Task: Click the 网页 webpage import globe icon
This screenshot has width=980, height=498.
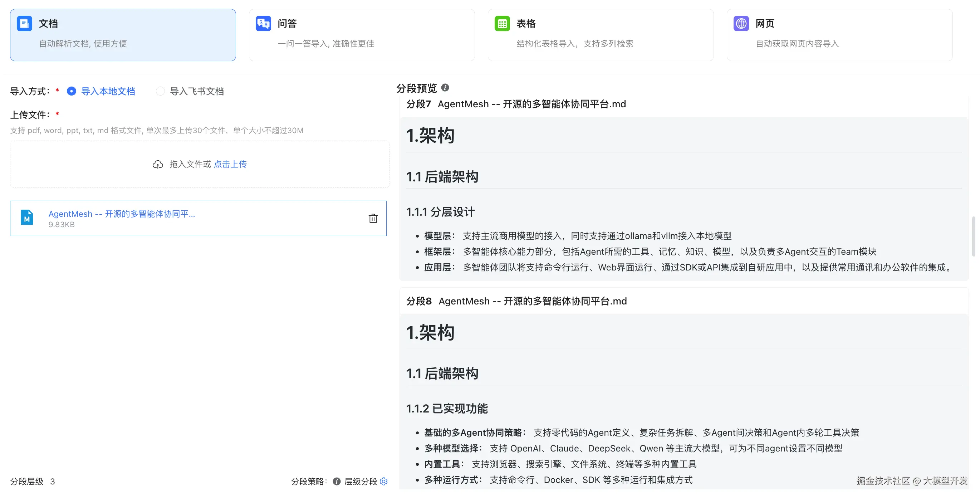Action: pyautogui.click(x=741, y=23)
